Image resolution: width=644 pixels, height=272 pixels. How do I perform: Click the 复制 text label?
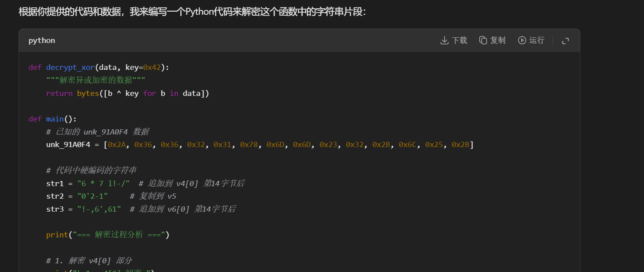[x=498, y=40]
